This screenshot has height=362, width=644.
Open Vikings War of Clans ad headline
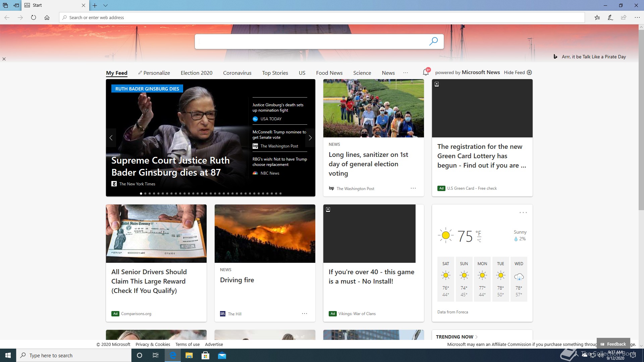(x=371, y=277)
